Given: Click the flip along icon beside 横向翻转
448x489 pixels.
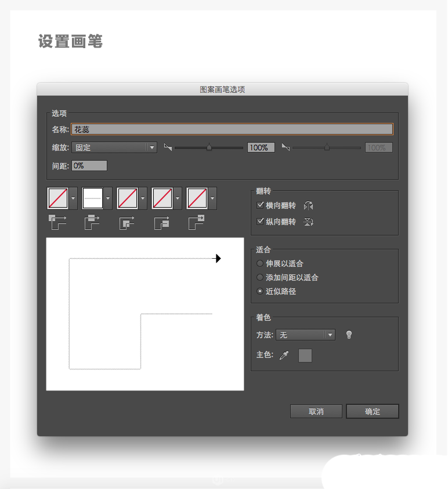Looking at the screenshot, I should pyautogui.click(x=308, y=205).
